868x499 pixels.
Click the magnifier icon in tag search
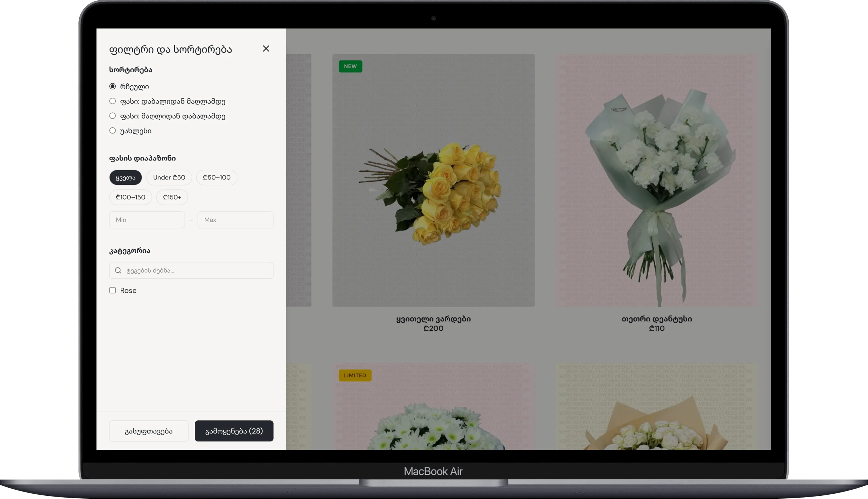click(x=118, y=270)
